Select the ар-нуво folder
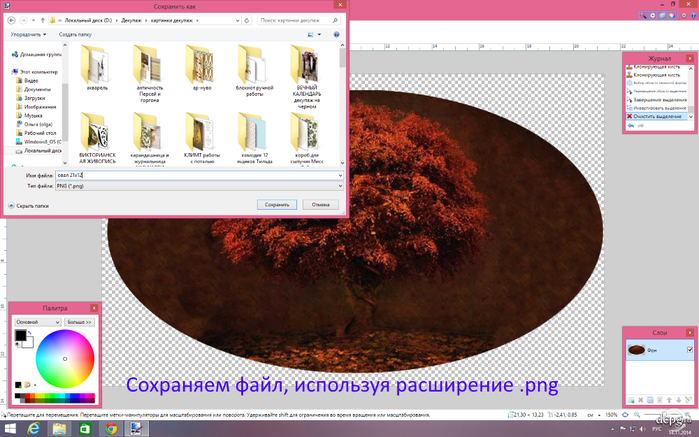The height and width of the screenshot is (437, 699). [x=202, y=68]
